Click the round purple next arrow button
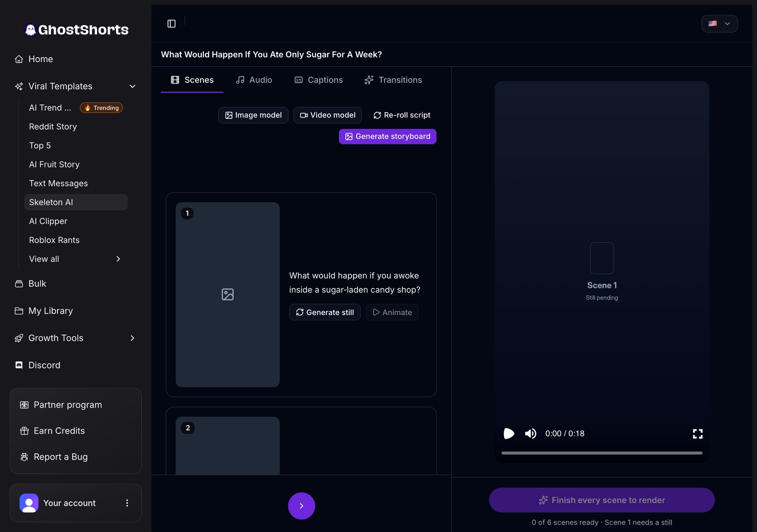The image size is (757, 532). point(302,506)
